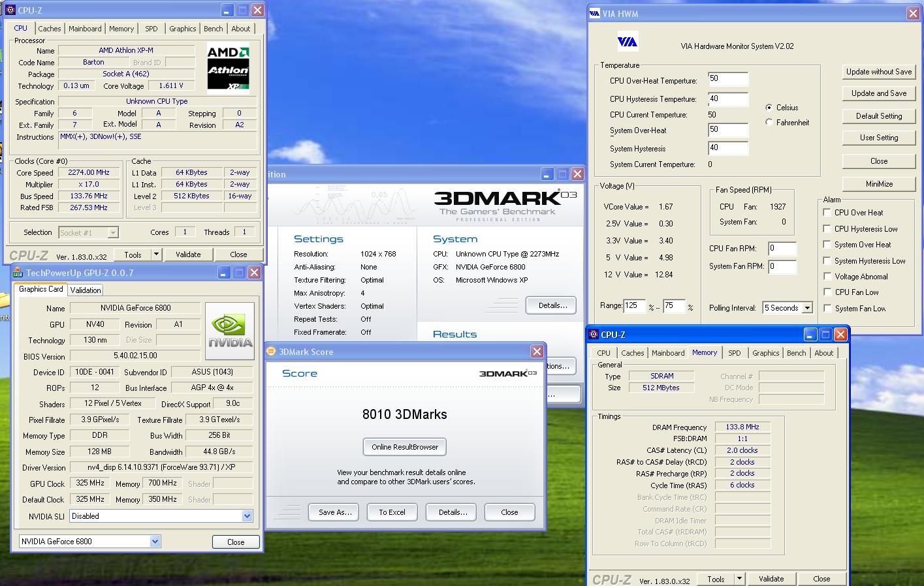Open the Tools dropdown arrow in CPU-Z CPU window

pos(156,254)
